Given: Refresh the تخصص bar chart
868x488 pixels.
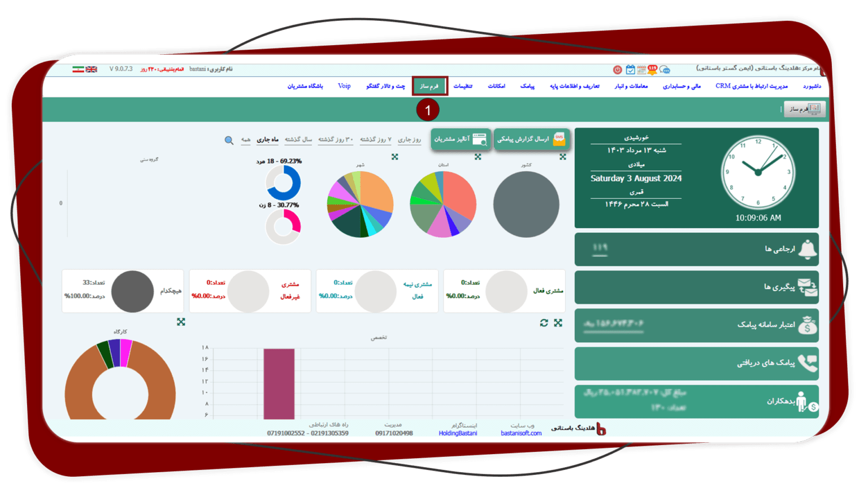Looking at the screenshot, I should [544, 323].
